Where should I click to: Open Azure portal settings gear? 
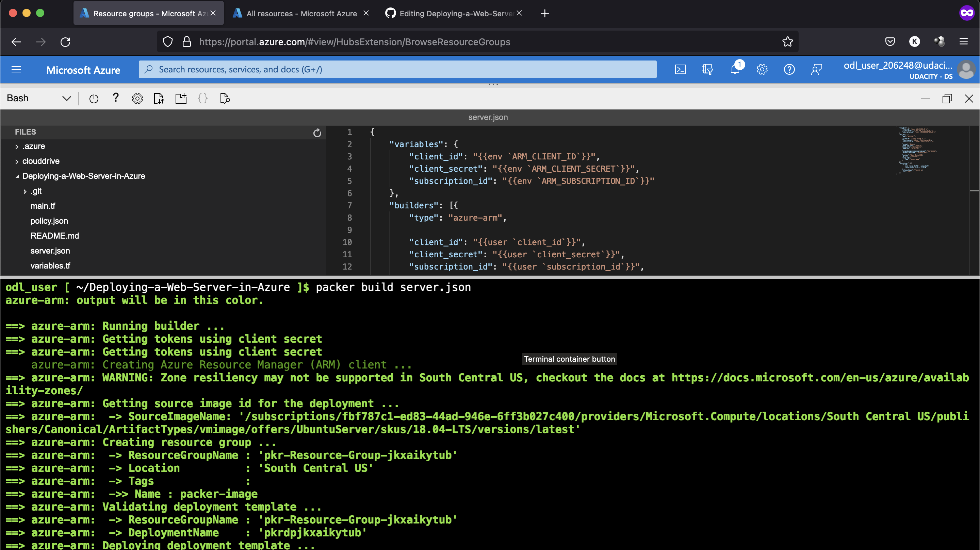(x=762, y=69)
